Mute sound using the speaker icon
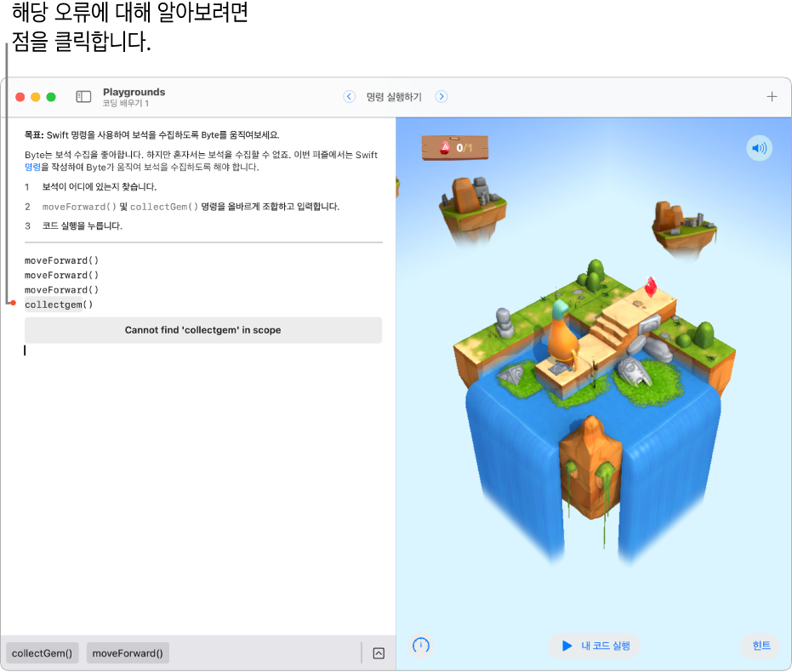Image resolution: width=792 pixels, height=672 pixels. (759, 148)
